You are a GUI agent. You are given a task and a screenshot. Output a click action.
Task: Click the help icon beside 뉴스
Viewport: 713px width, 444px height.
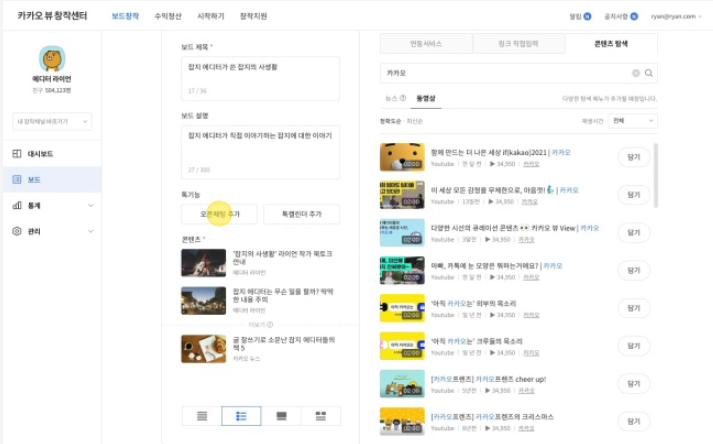403,98
